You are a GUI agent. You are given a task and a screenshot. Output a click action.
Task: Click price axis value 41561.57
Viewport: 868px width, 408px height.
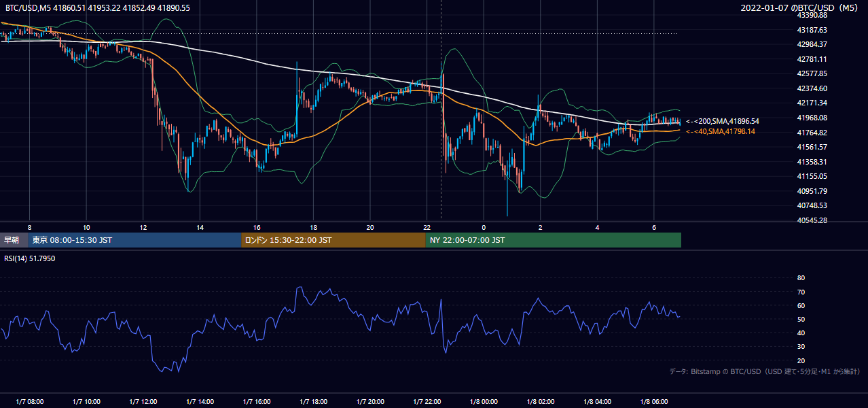(812, 147)
